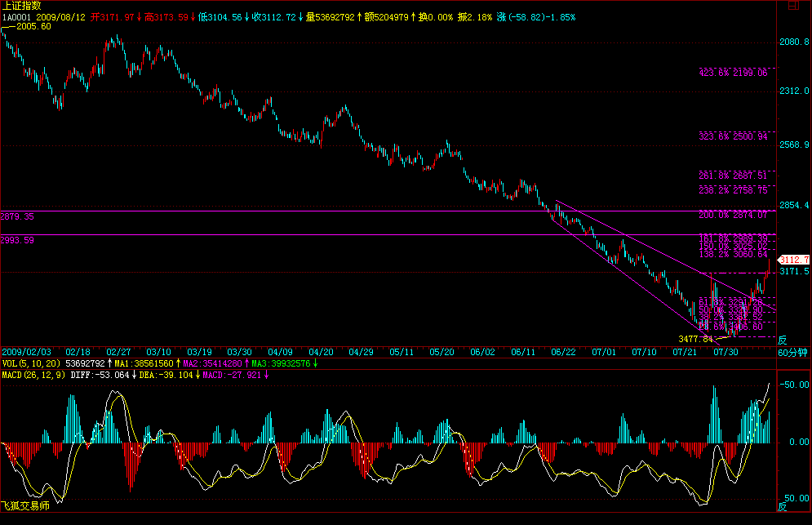Click the 2854.4 price axis label
Viewport: 812px width, 525px height.
pos(794,205)
